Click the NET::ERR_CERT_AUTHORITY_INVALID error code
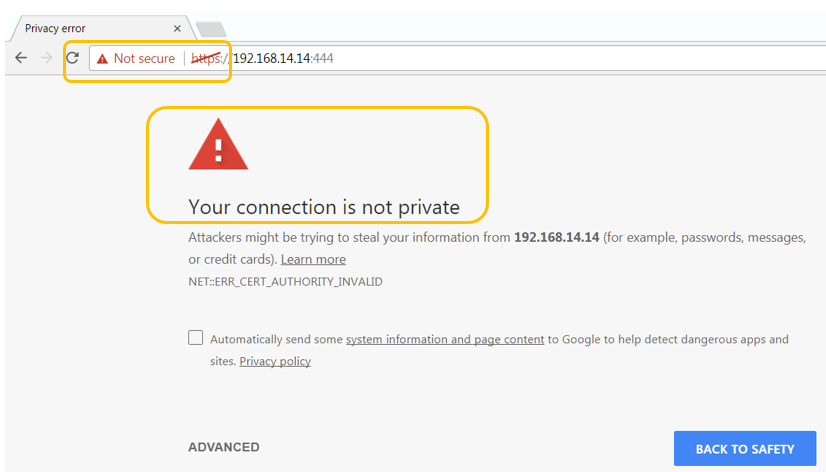 (x=285, y=281)
